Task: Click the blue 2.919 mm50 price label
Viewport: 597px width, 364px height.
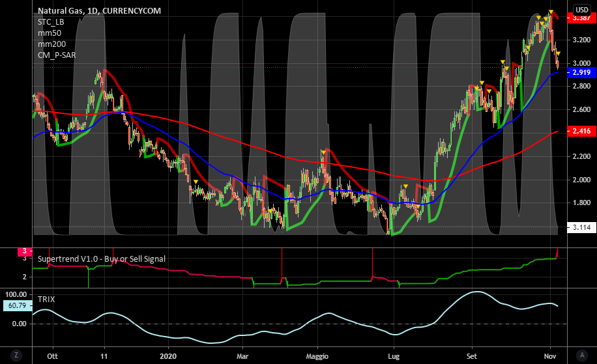Action: point(582,72)
